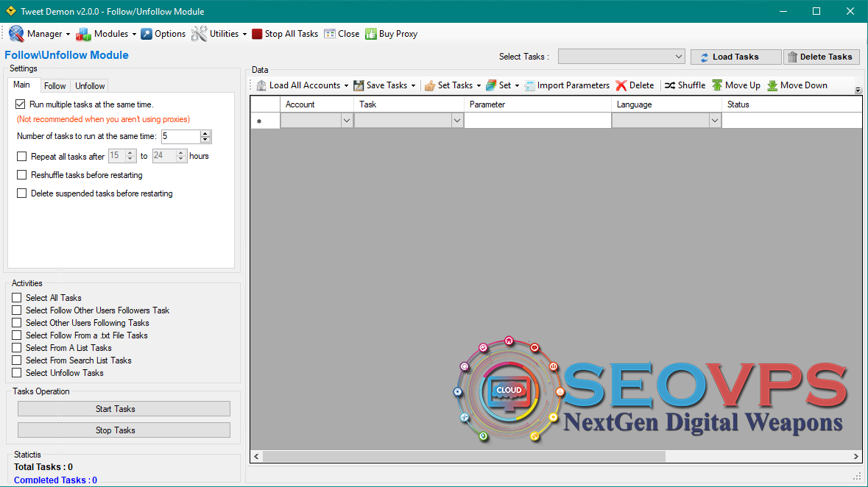Click the Parameter column header

pyautogui.click(x=537, y=104)
